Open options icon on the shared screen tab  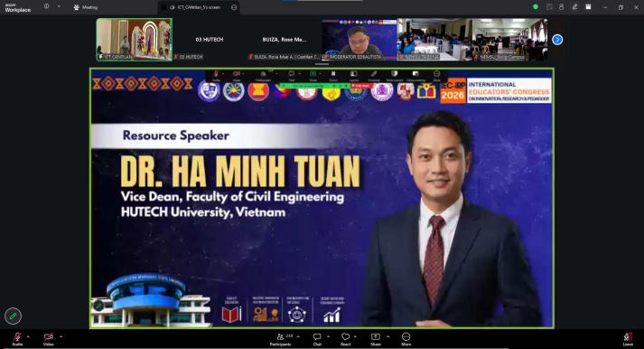tap(234, 7)
